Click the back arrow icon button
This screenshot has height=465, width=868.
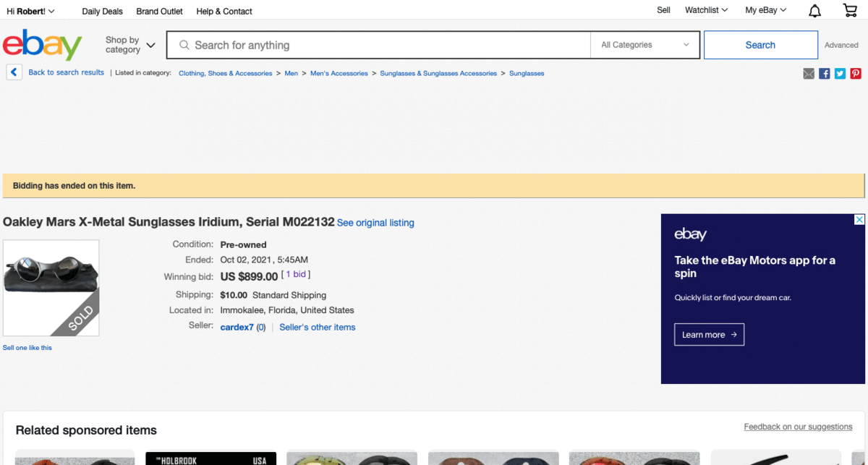(14, 72)
